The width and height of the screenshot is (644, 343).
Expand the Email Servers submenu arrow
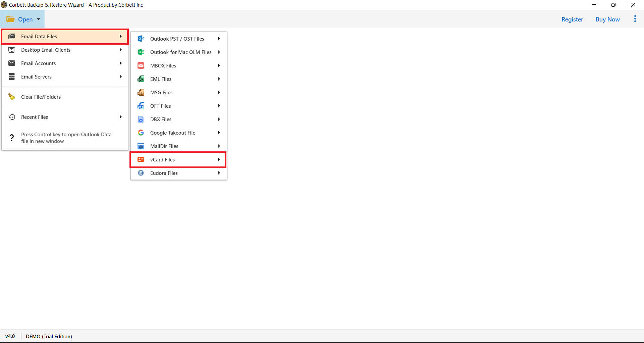coord(120,77)
